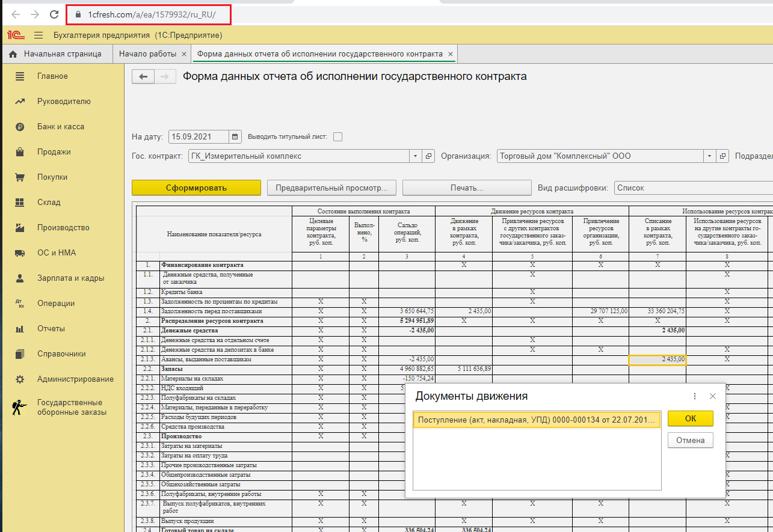The width and height of the screenshot is (773, 532).
Task: Click the padlock icon in address bar
Action: click(x=78, y=14)
